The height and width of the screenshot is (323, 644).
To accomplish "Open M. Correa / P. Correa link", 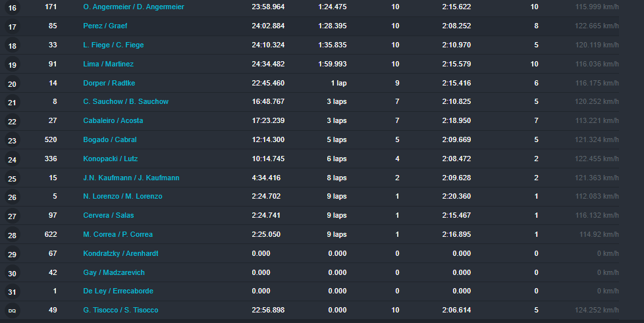I will pyautogui.click(x=118, y=234).
